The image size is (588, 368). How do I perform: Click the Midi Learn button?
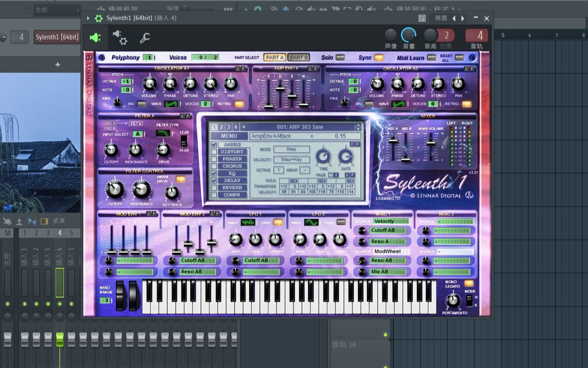tap(432, 58)
